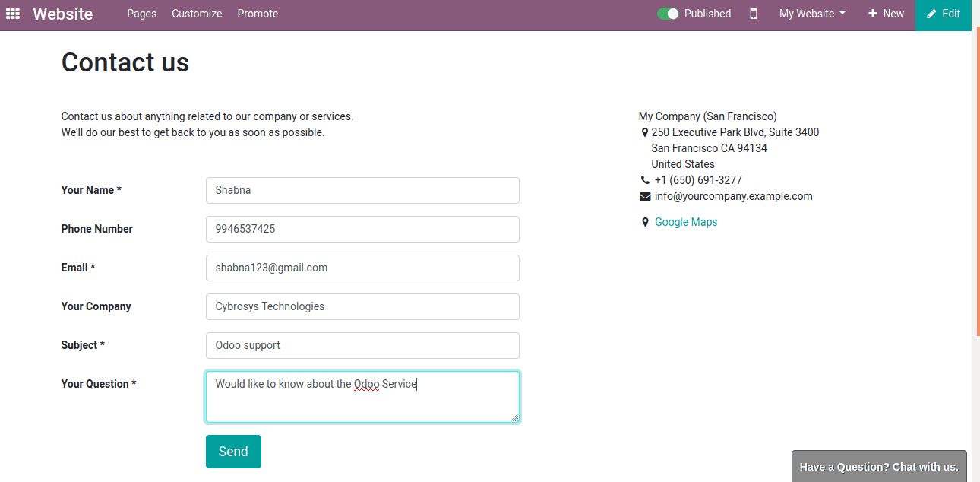Click the Your Name * label

[91, 190]
